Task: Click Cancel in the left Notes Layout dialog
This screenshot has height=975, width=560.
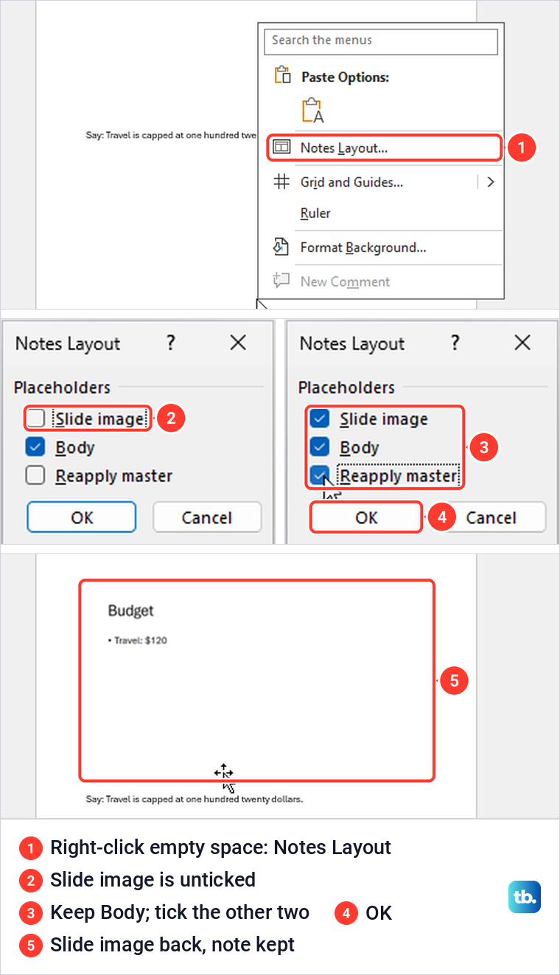Action: coord(207,517)
